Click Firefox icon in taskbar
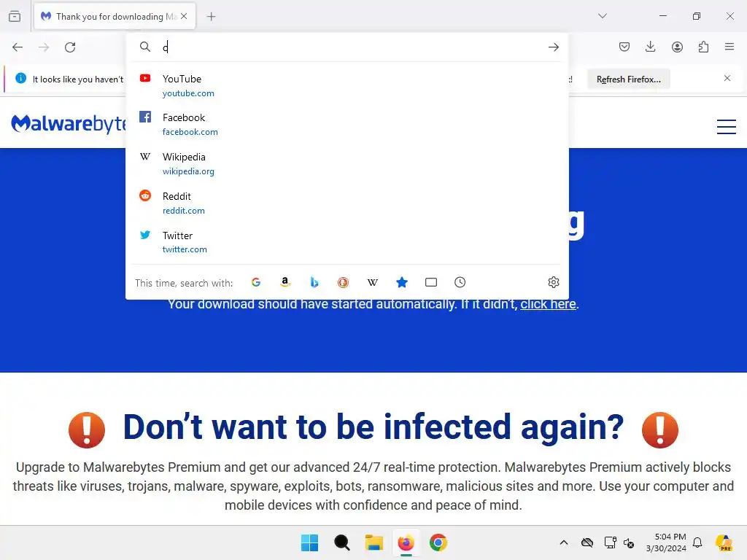 (406, 542)
